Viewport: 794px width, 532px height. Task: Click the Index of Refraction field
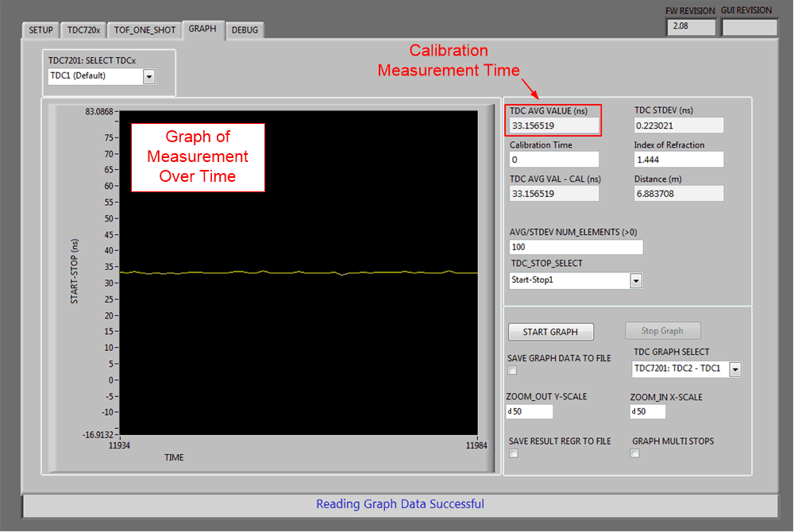(x=678, y=160)
